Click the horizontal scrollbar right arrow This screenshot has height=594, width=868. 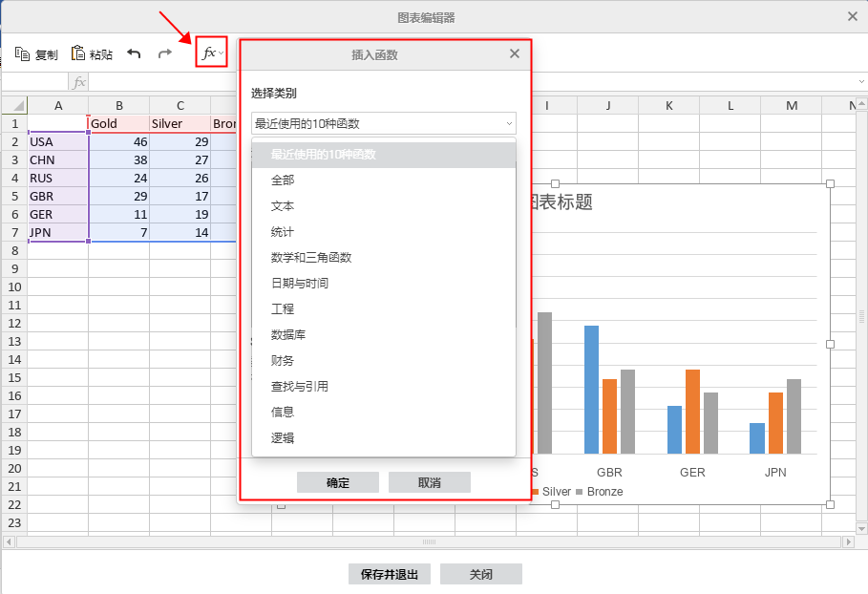(849, 542)
